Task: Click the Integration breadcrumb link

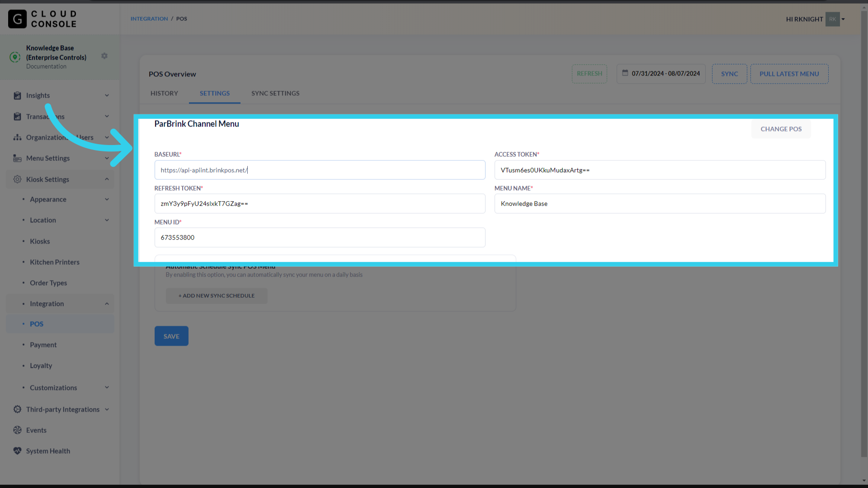Action: click(149, 19)
